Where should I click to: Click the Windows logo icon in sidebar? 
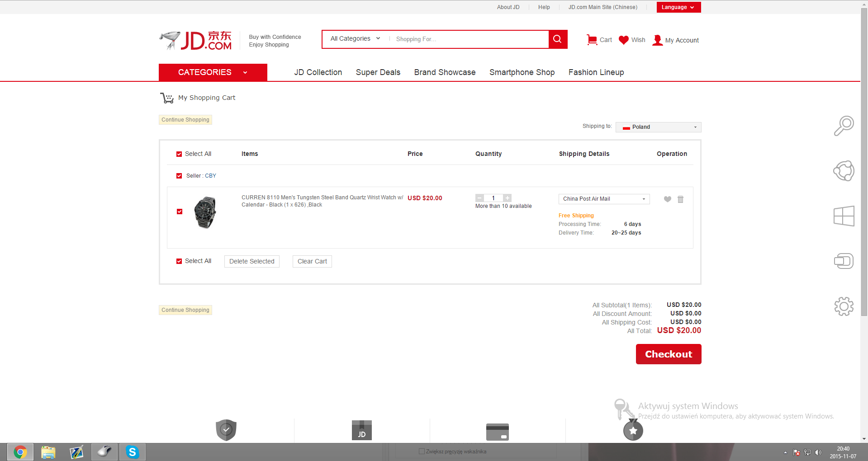pyautogui.click(x=844, y=216)
